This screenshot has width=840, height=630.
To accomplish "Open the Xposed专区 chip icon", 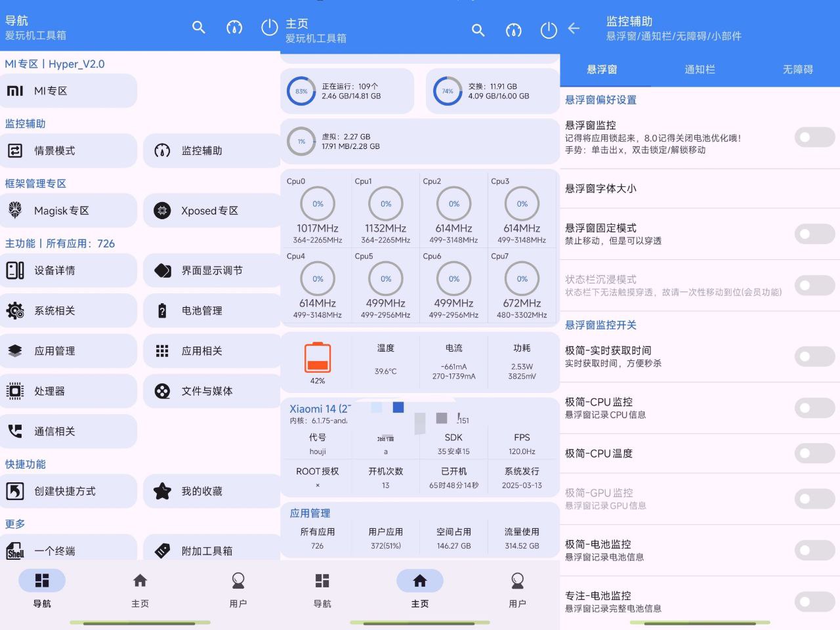I will click(162, 210).
